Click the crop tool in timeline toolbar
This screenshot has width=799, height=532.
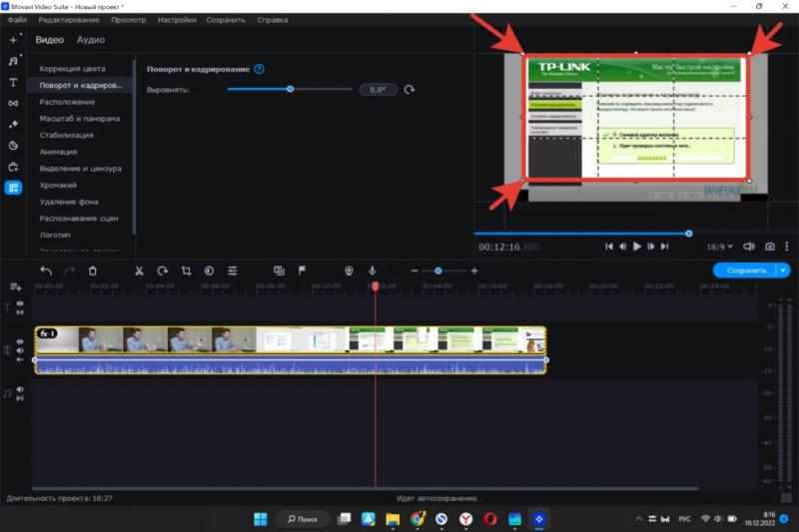point(186,270)
